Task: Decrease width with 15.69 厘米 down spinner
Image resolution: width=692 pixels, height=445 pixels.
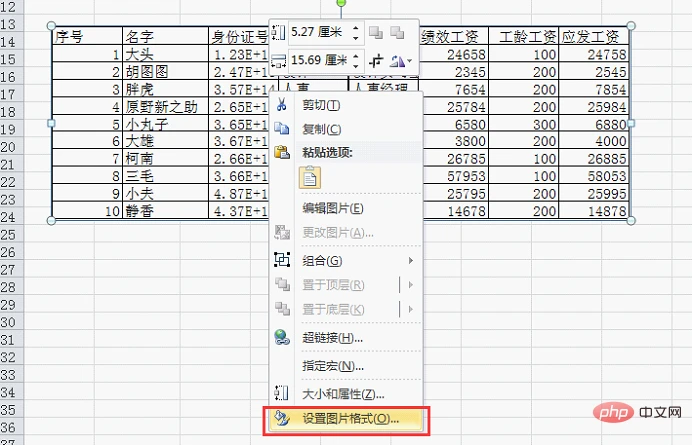Action: (x=356, y=66)
